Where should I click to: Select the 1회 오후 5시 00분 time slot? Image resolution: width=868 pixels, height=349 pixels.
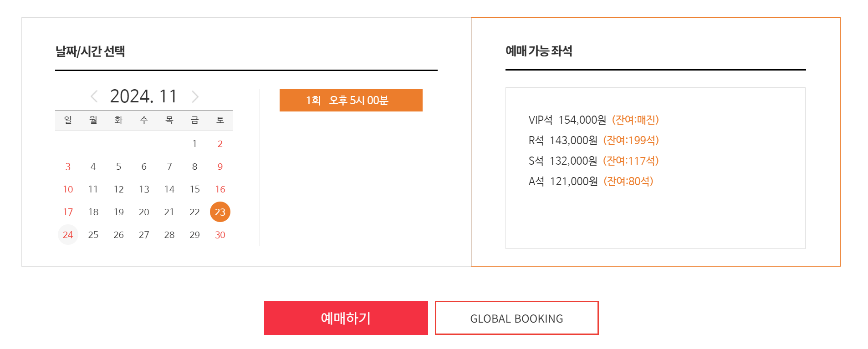point(351,100)
